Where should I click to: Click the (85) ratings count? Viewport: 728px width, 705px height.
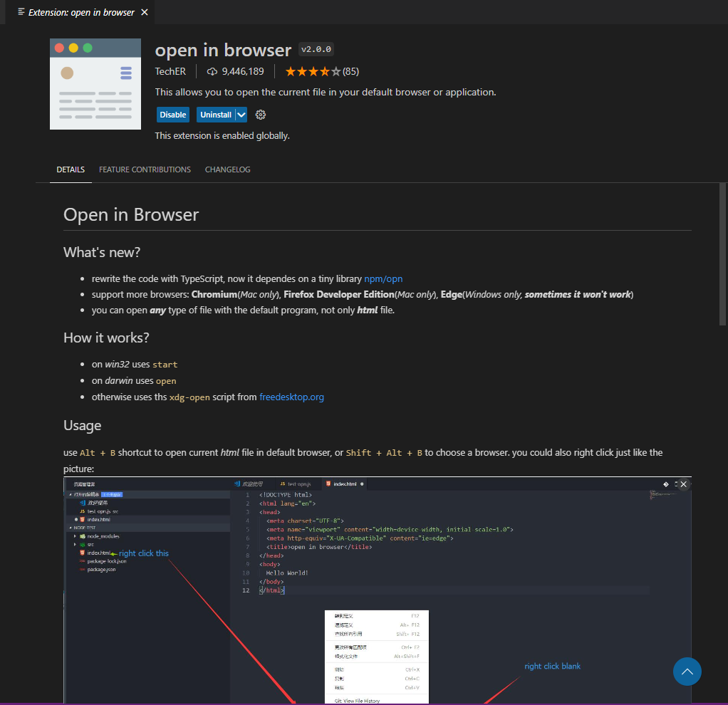(x=350, y=71)
